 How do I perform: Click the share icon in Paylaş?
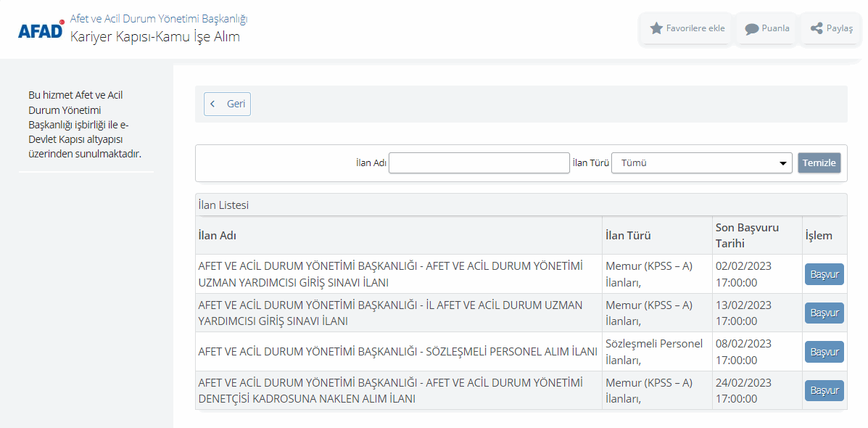pos(816,28)
